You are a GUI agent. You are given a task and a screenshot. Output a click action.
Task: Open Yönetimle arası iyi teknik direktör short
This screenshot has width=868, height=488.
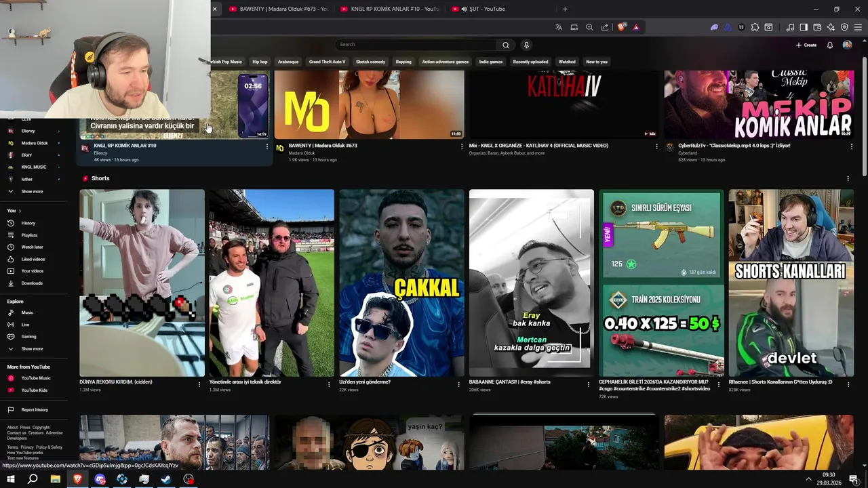(x=271, y=283)
